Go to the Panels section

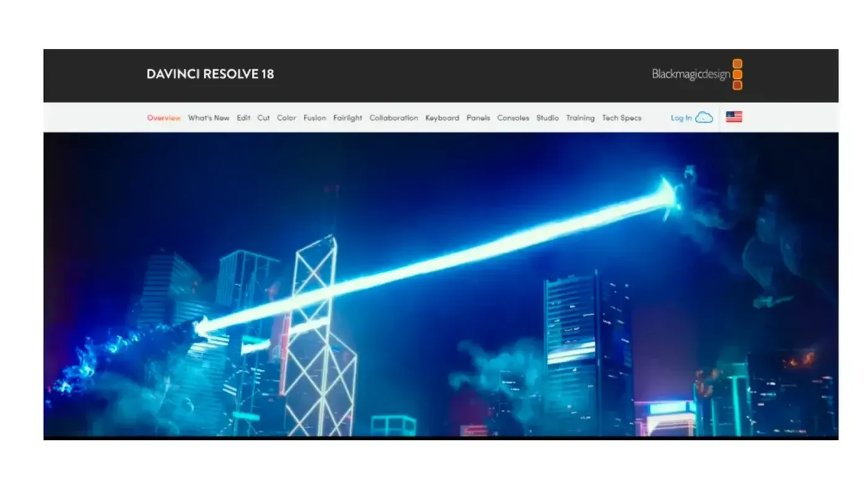pos(478,118)
